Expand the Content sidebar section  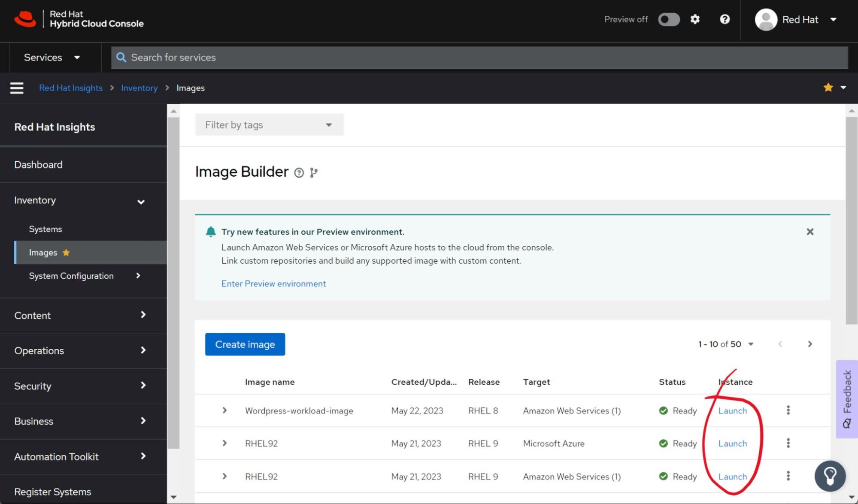[x=83, y=315]
